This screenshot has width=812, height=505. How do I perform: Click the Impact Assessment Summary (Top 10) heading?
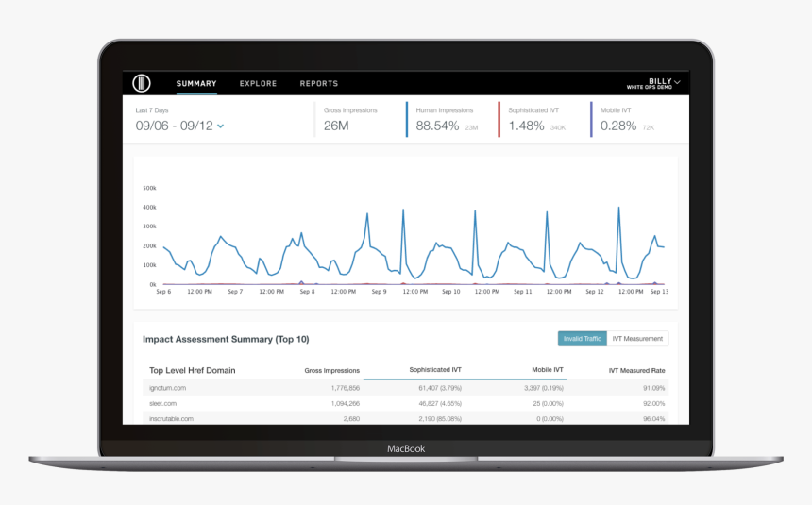coord(226,339)
